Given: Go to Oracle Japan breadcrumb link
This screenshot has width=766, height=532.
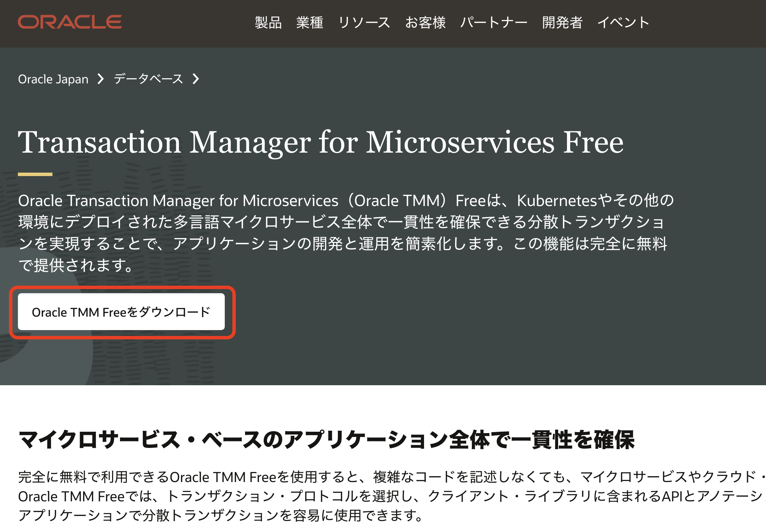Looking at the screenshot, I should 53,79.
